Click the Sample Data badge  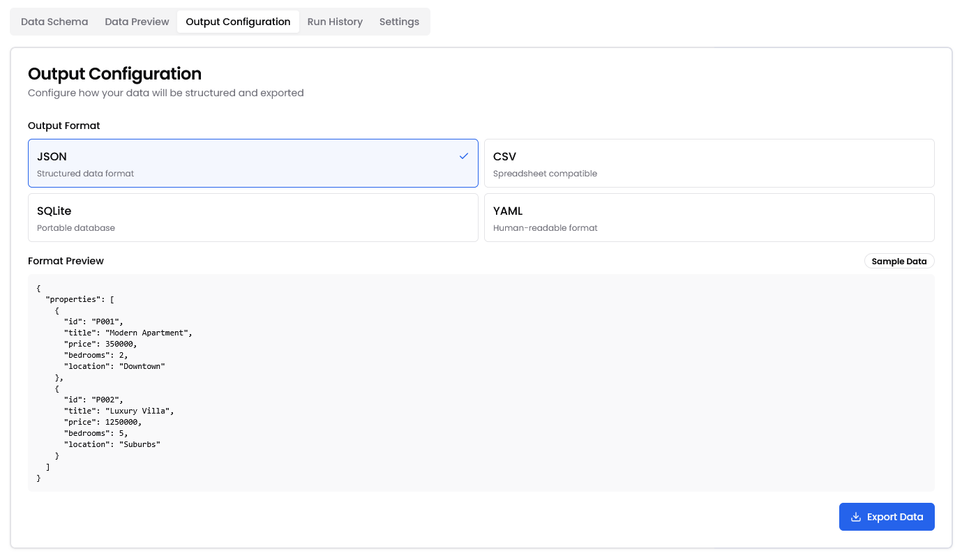tap(899, 262)
